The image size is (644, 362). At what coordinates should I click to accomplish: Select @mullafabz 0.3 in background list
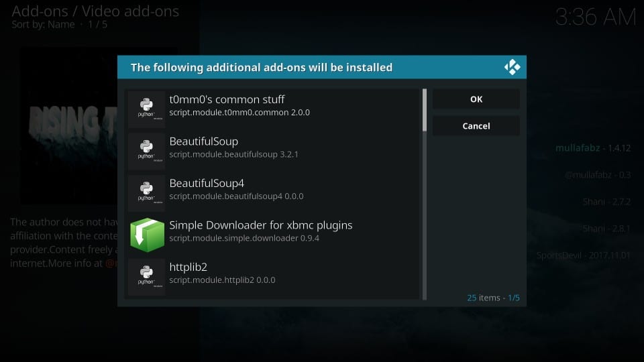tap(598, 175)
